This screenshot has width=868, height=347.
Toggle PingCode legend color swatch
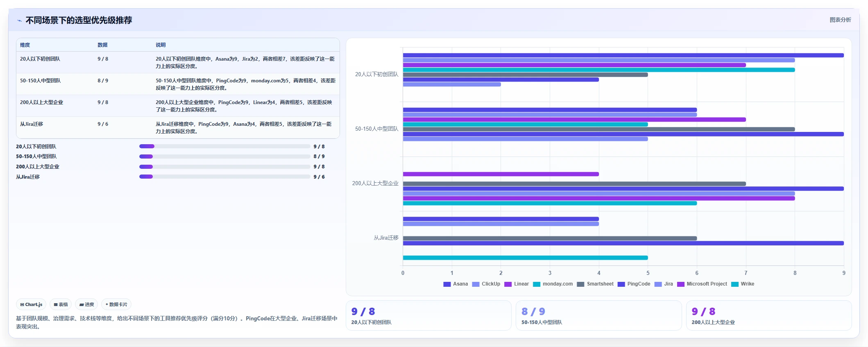(x=621, y=284)
